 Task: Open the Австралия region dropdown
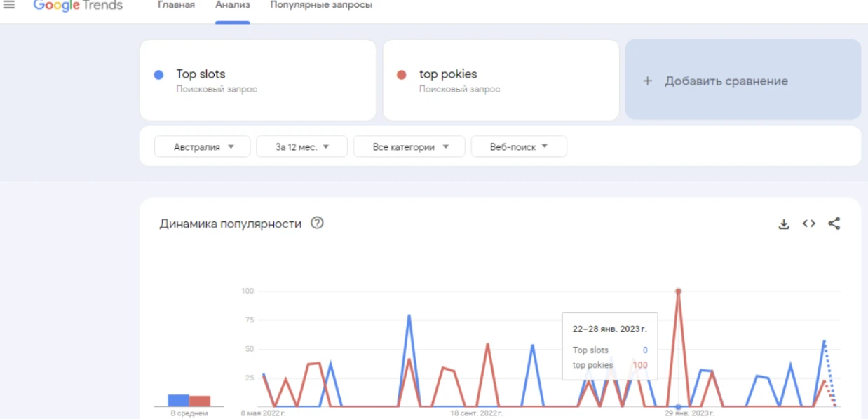(202, 147)
